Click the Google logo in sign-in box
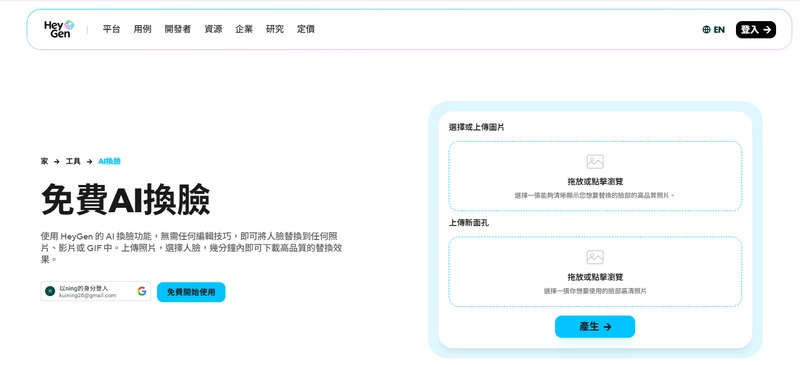The width and height of the screenshot is (800, 365). click(142, 291)
